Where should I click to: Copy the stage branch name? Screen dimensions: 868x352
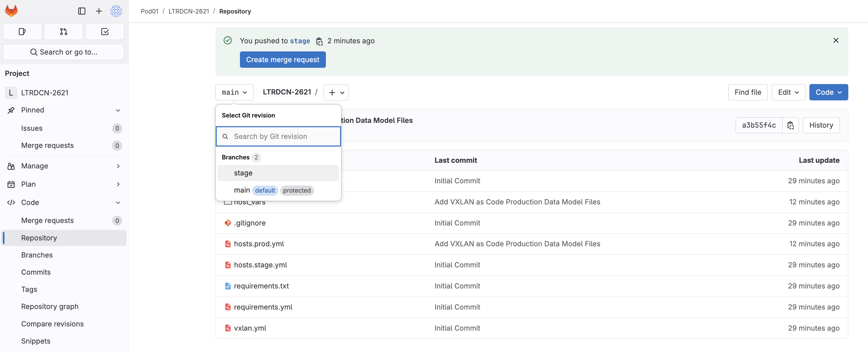point(319,41)
